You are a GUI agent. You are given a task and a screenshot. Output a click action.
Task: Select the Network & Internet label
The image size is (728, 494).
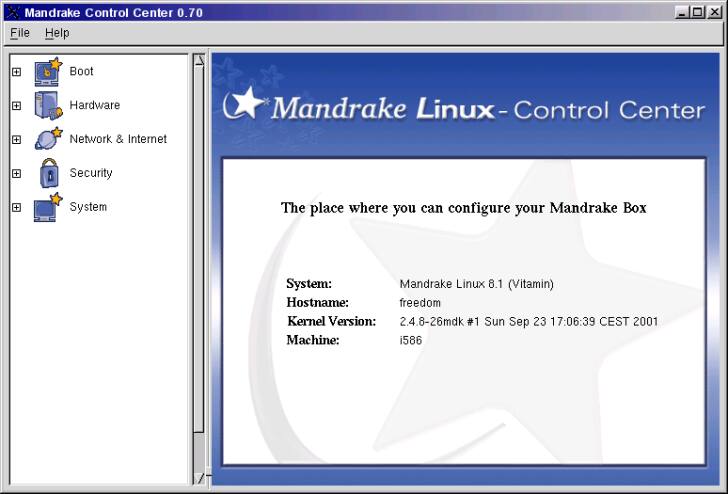[118, 139]
